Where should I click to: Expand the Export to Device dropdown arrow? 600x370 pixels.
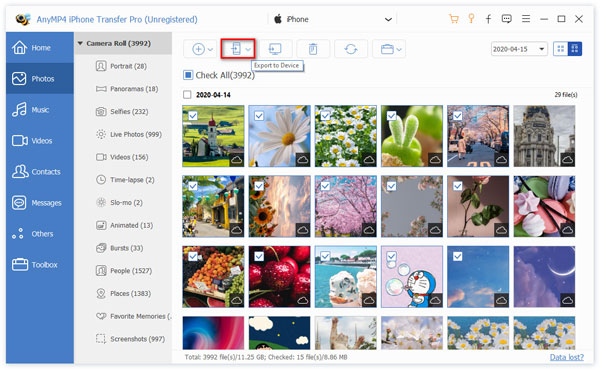pyautogui.click(x=248, y=49)
